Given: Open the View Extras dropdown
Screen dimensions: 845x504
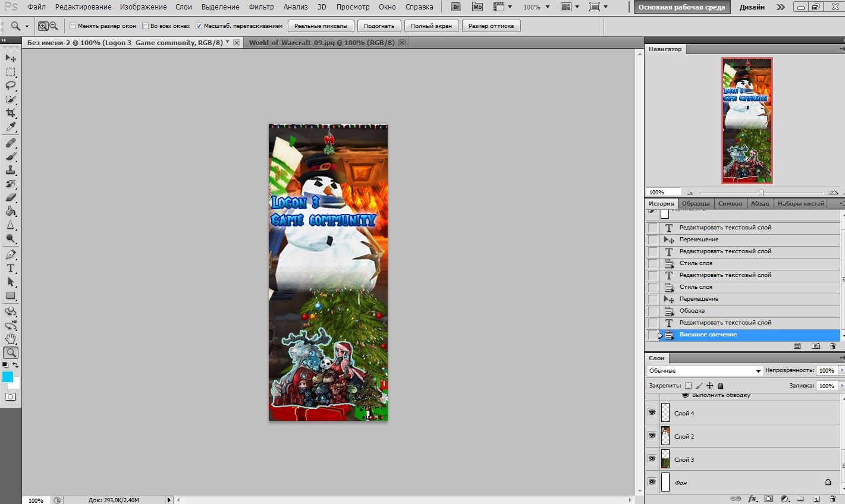Looking at the screenshot, I should 502,7.
